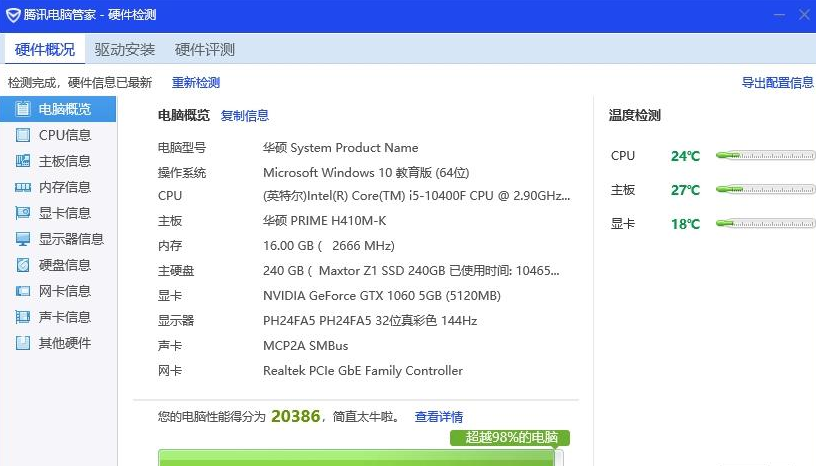The width and height of the screenshot is (816, 466).
Task: Open 显示器信息 in the sidebar
Action: click(58, 239)
